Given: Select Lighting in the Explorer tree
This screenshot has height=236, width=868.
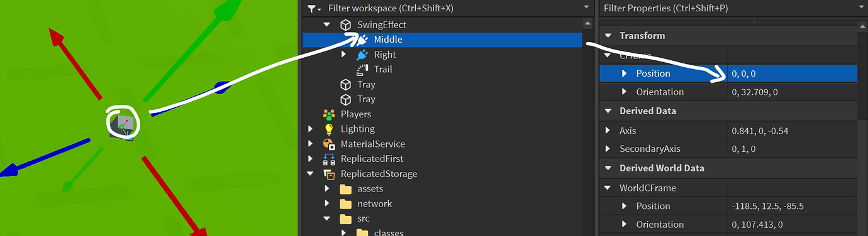Looking at the screenshot, I should point(442,129).
